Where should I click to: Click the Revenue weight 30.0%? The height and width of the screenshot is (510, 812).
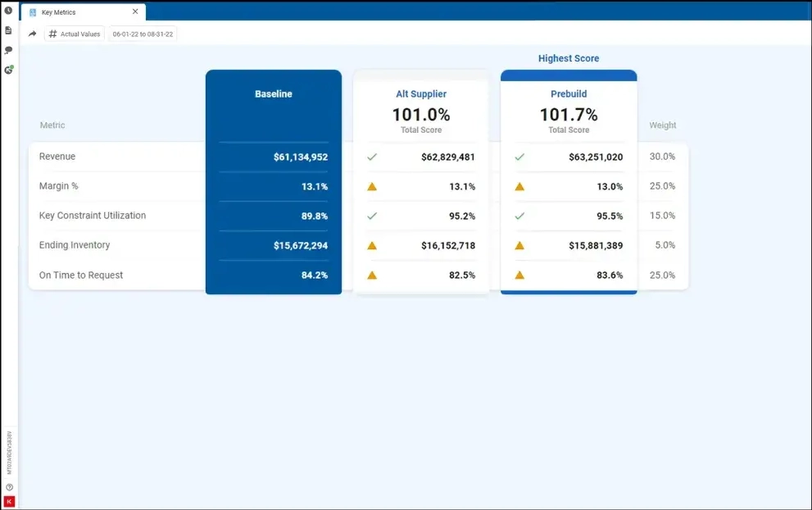tap(662, 157)
